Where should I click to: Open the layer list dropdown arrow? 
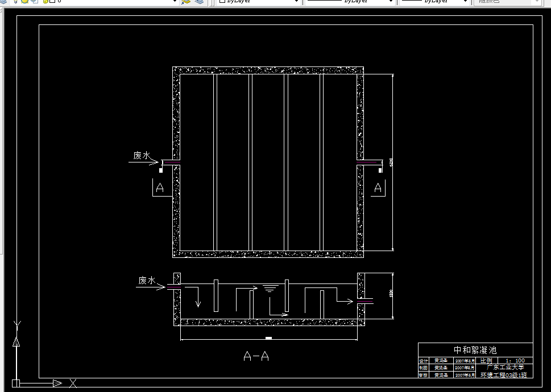click(175, 1)
